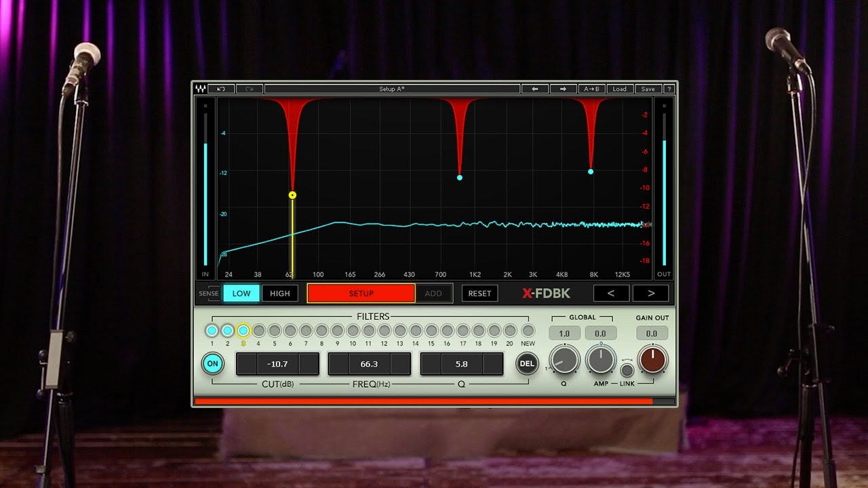Click the left arrow preset navigation icon
868x488 pixels.
pos(535,89)
